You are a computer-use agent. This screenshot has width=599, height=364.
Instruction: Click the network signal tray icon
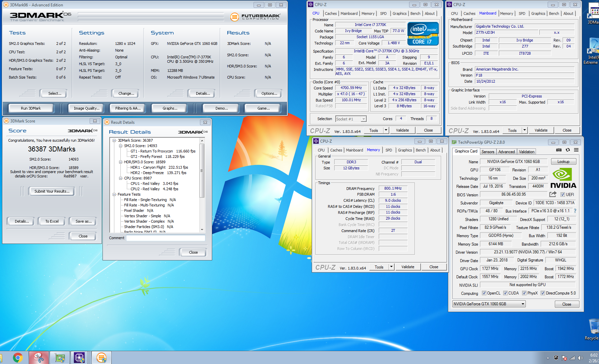click(572, 358)
